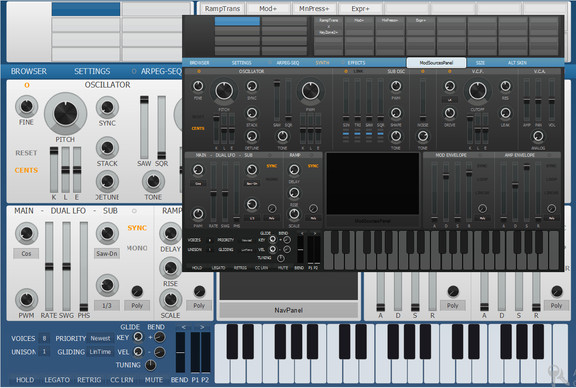Click the light skin FINE knob

click(x=26, y=107)
